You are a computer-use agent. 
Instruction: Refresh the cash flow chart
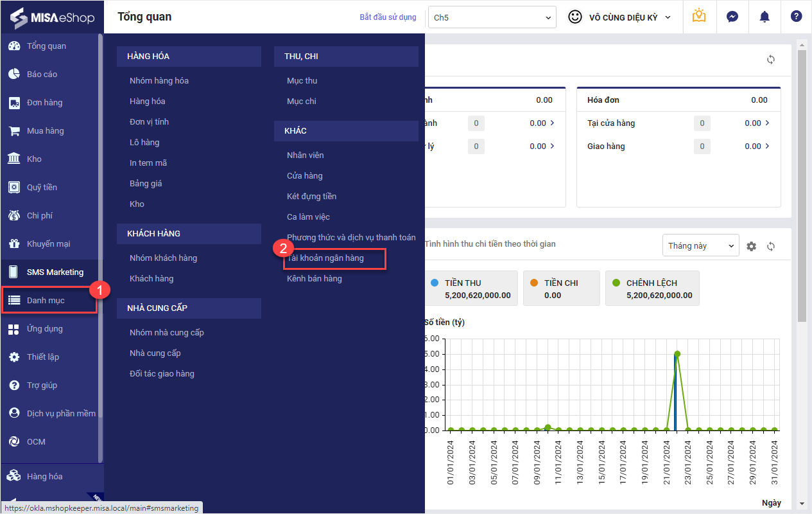[771, 246]
